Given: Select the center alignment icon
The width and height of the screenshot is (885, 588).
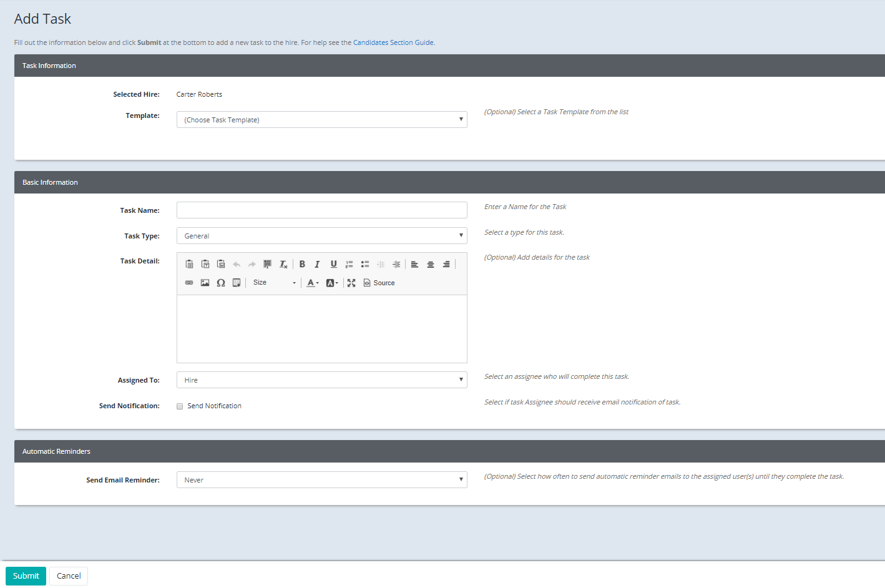Looking at the screenshot, I should point(430,263).
